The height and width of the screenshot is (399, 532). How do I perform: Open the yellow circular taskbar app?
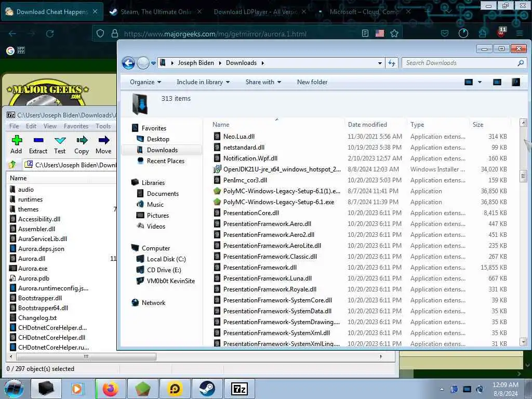pyautogui.click(x=175, y=389)
